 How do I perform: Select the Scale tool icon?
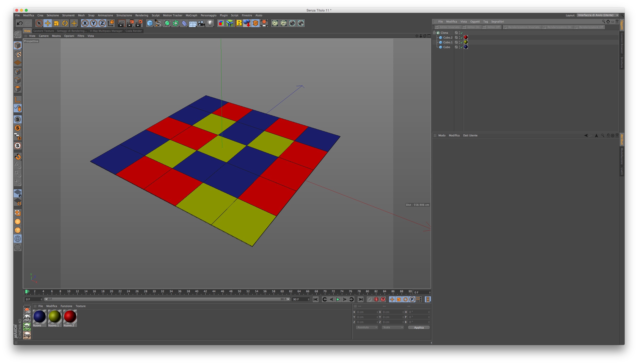56,23
